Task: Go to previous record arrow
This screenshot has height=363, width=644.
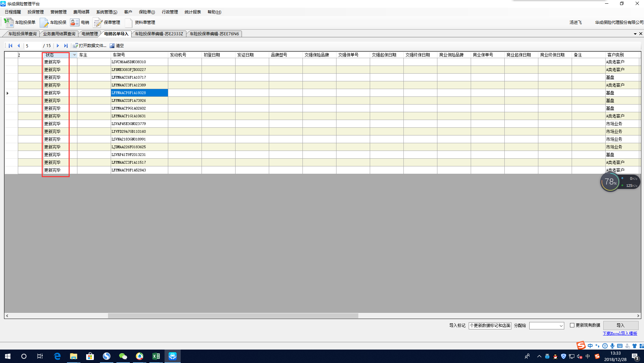Action: pyautogui.click(x=19, y=46)
